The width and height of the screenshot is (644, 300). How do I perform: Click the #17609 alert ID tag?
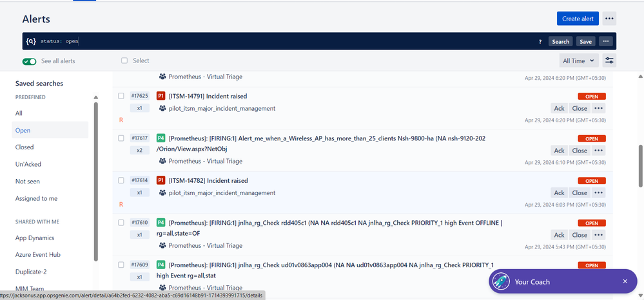140,265
